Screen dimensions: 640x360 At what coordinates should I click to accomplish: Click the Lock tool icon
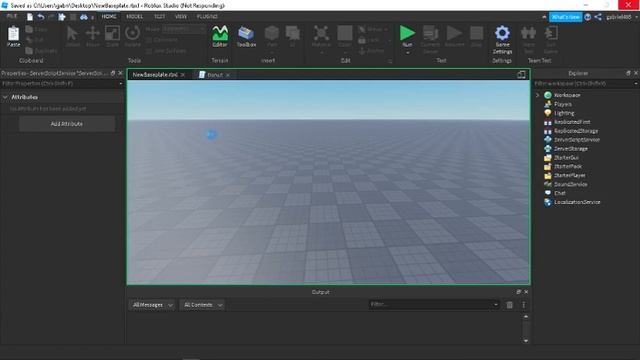(362, 40)
